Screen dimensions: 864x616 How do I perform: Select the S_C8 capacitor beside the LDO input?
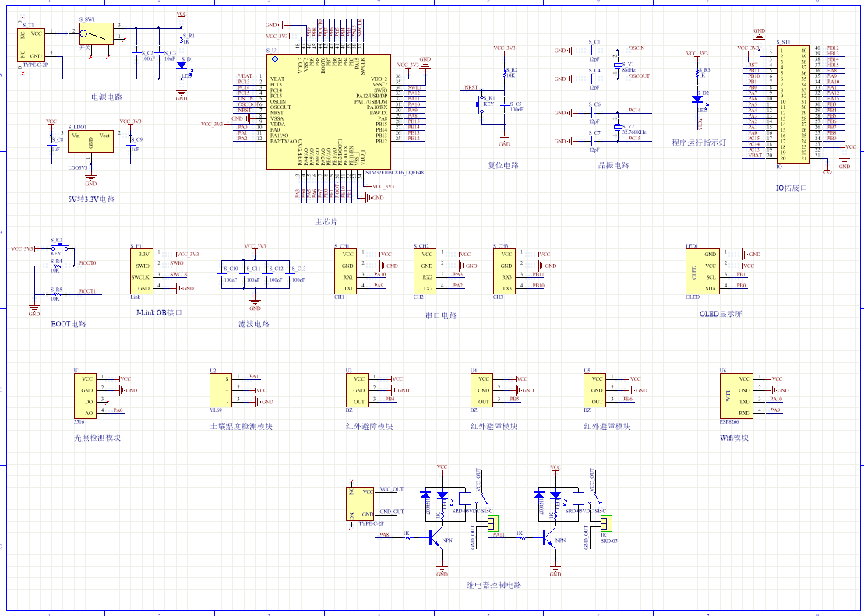tap(51, 143)
